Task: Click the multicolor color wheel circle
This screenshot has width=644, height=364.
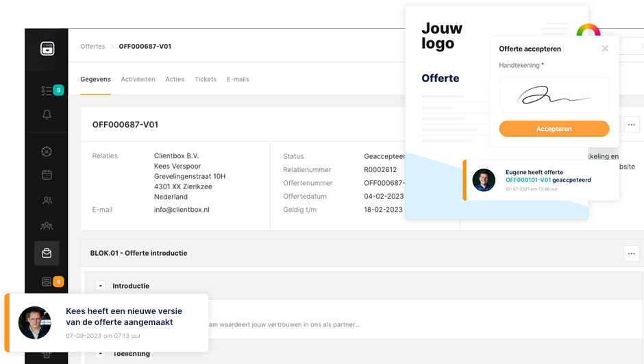Action: (588, 32)
